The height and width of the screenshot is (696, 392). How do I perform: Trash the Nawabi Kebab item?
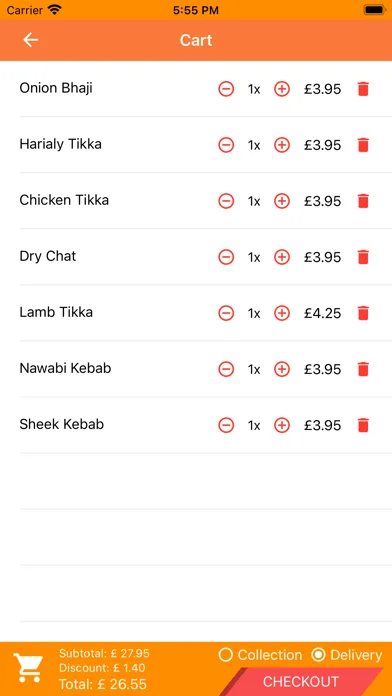[x=363, y=369]
